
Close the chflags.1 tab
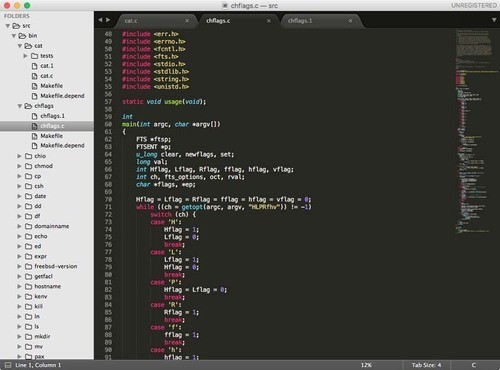(x=350, y=21)
